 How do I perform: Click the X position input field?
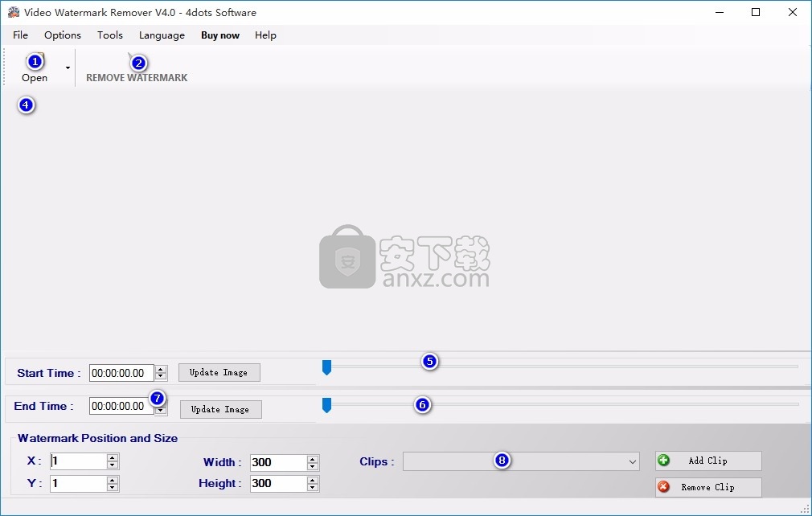[x=78, y=461]
